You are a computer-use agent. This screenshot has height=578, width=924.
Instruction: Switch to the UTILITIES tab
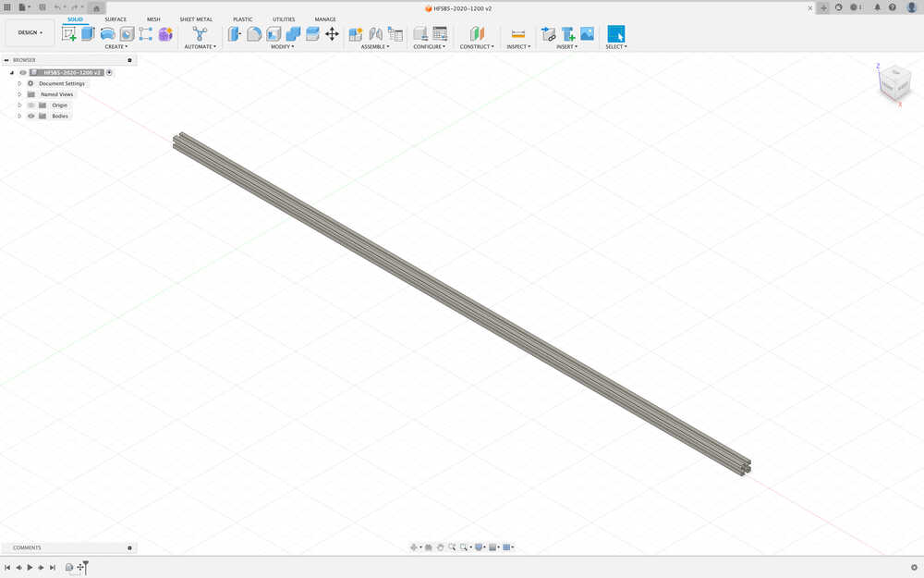tap(284, 19)
